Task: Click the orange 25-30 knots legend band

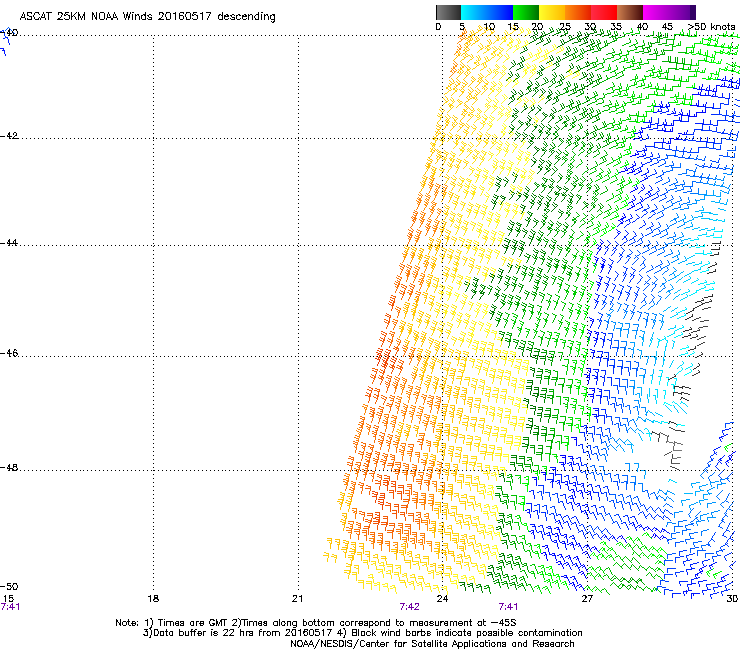Action: (578, 12)
